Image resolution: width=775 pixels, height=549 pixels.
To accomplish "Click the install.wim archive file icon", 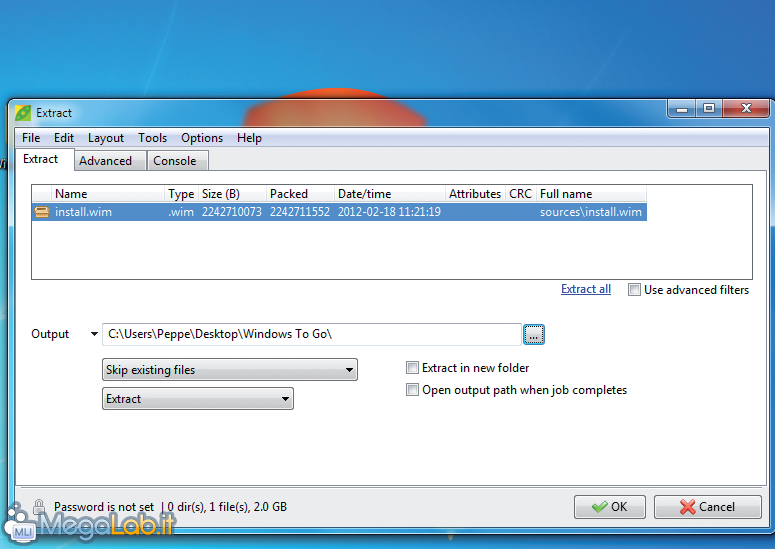I will click(x=42, y=212).
